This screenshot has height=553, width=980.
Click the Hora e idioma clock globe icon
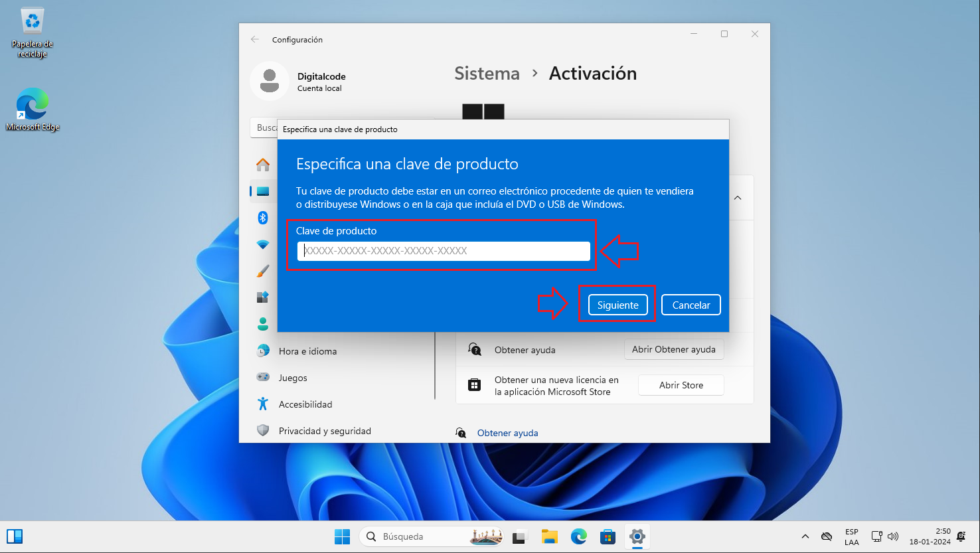[263, 351]
